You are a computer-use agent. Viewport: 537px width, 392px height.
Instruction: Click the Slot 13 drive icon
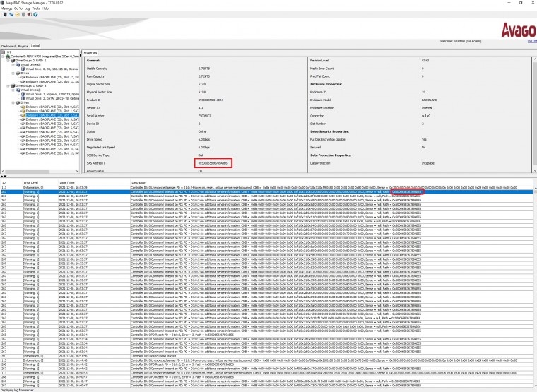(x=23, y=81)
